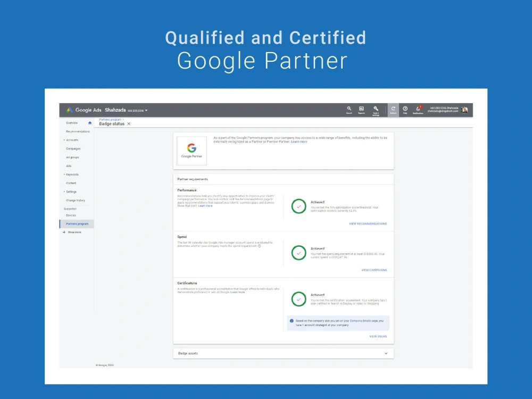Expand the Accounts sidebar item

(x=64, y=140)
